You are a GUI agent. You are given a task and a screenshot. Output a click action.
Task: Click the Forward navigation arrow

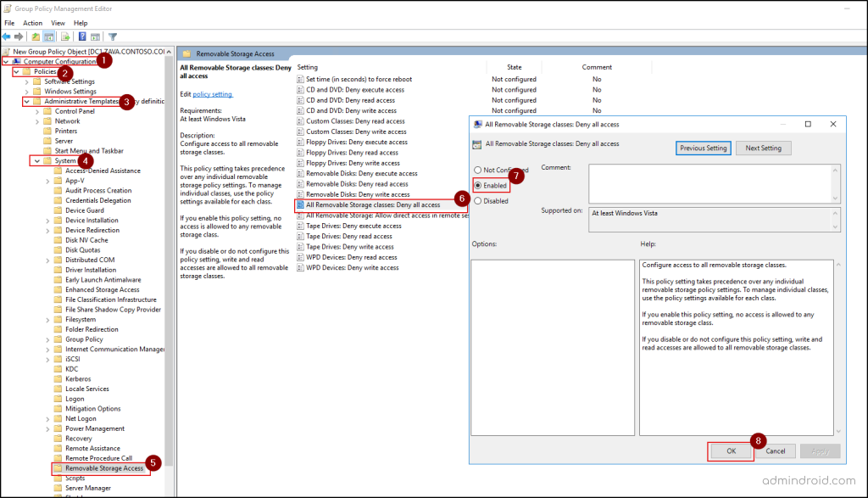(x=20, y=36)
